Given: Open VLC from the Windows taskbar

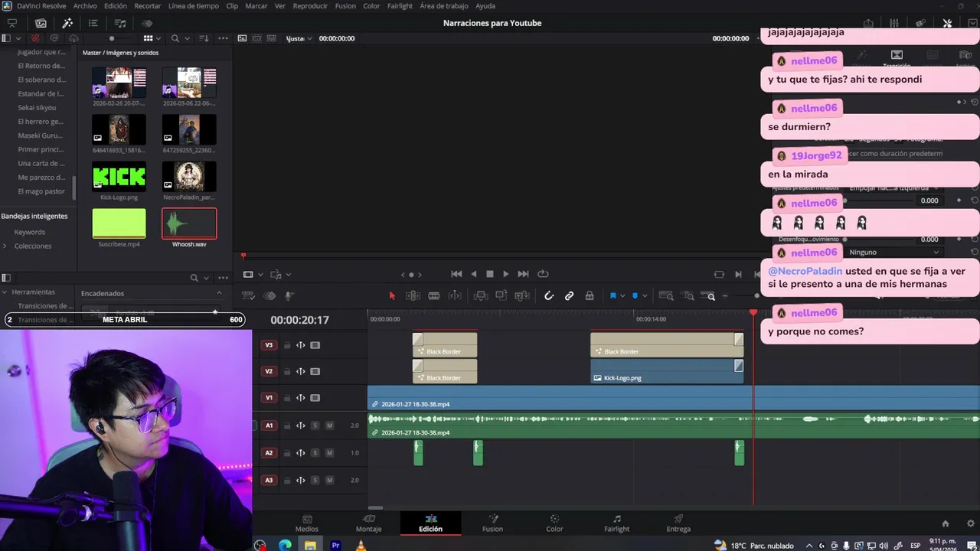Looking at the screenshot, I should click(x=361, y=545).
